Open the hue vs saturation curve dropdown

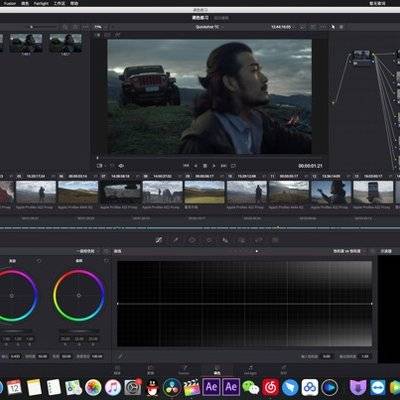coord(349,251)
